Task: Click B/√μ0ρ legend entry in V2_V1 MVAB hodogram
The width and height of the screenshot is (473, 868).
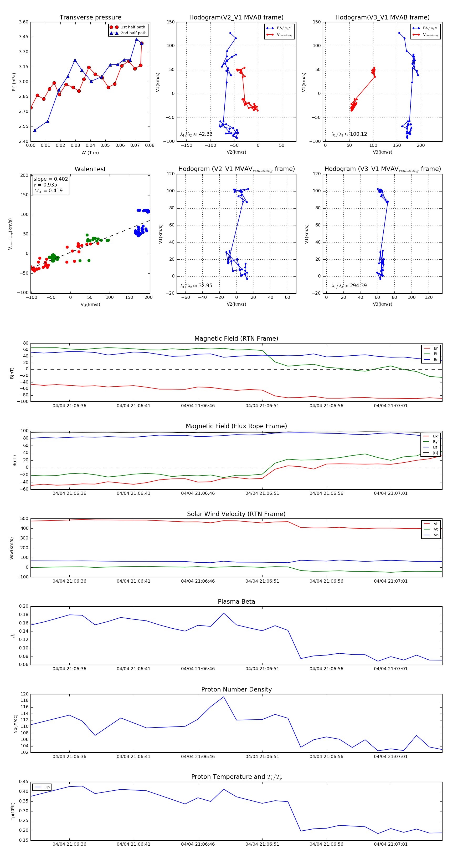Action: [279, 28]
